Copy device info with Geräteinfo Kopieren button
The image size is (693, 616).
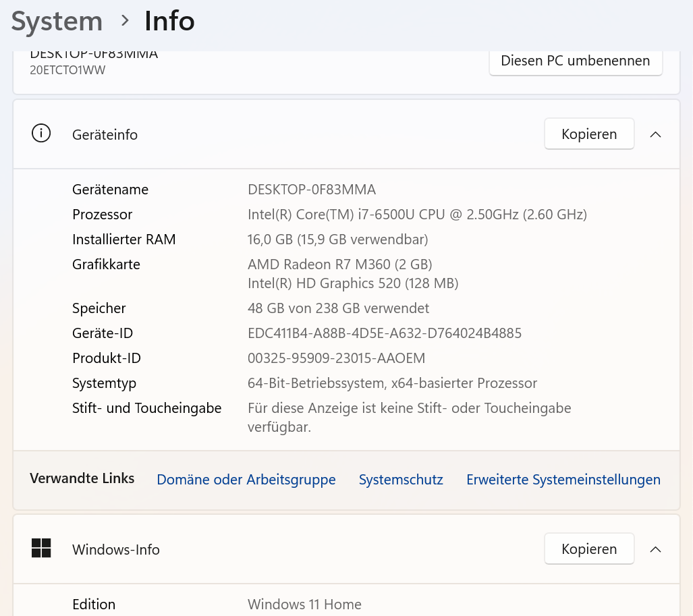(589, 134)
